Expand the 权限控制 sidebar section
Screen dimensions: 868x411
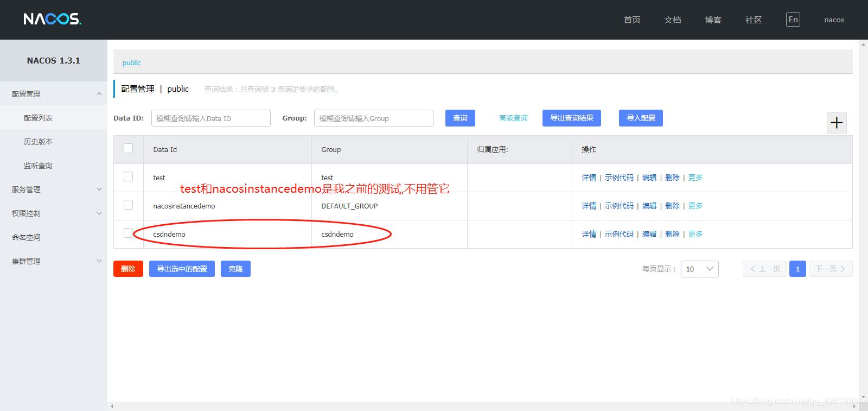[x=54, y=213]
